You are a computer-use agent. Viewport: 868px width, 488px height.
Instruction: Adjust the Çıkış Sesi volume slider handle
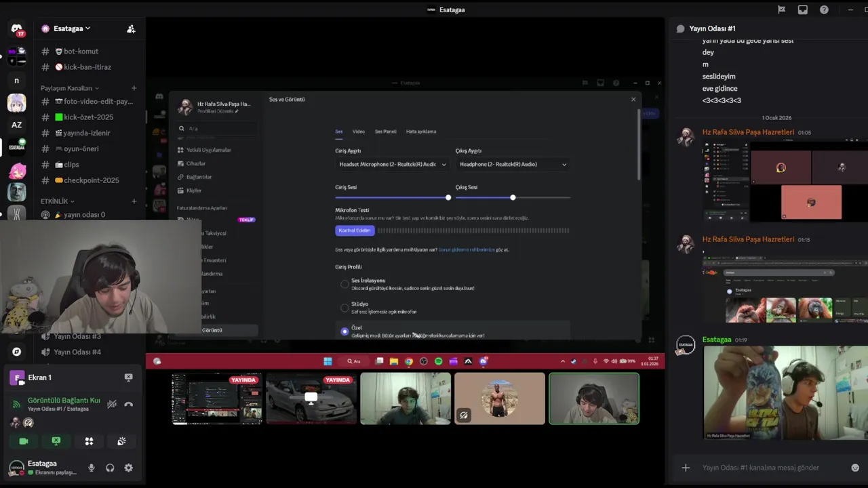513,197
